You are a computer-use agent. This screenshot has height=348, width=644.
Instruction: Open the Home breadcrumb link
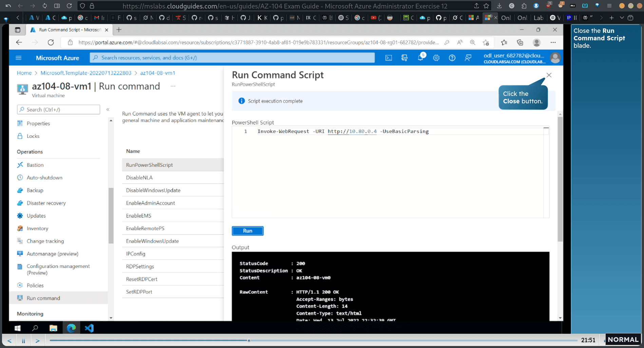coord(24,73)
